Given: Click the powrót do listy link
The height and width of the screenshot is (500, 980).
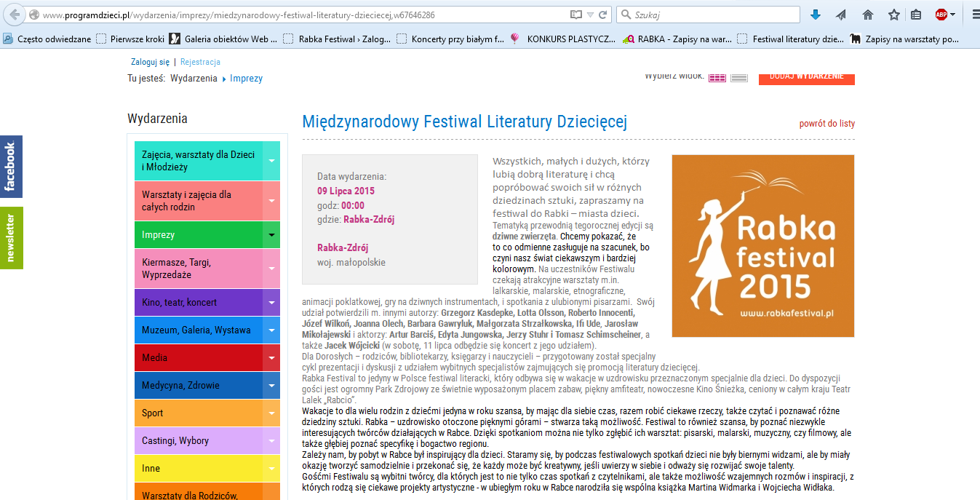Looking at the screenshot, I should pyautogui.click(x=827, y=124).
